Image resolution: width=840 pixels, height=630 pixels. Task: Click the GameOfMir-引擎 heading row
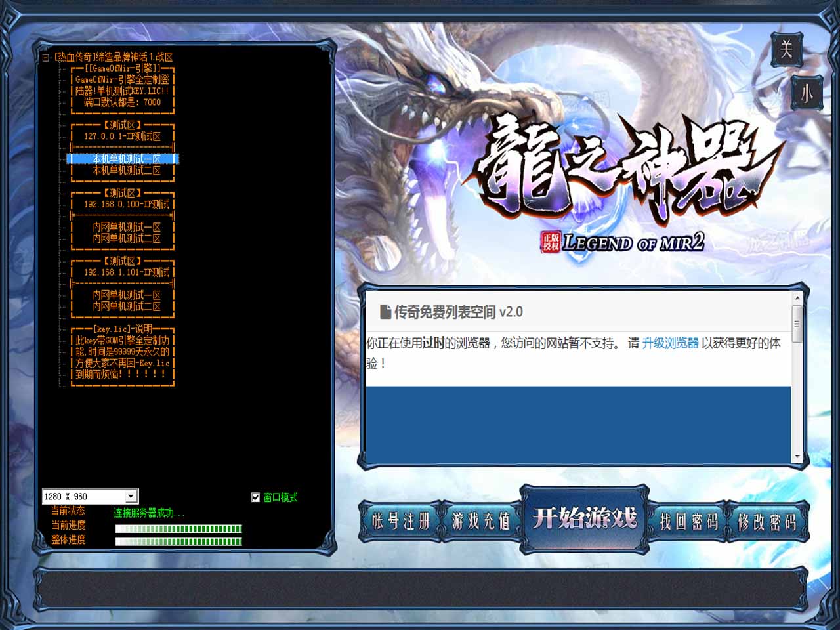[x=123, y=68]
